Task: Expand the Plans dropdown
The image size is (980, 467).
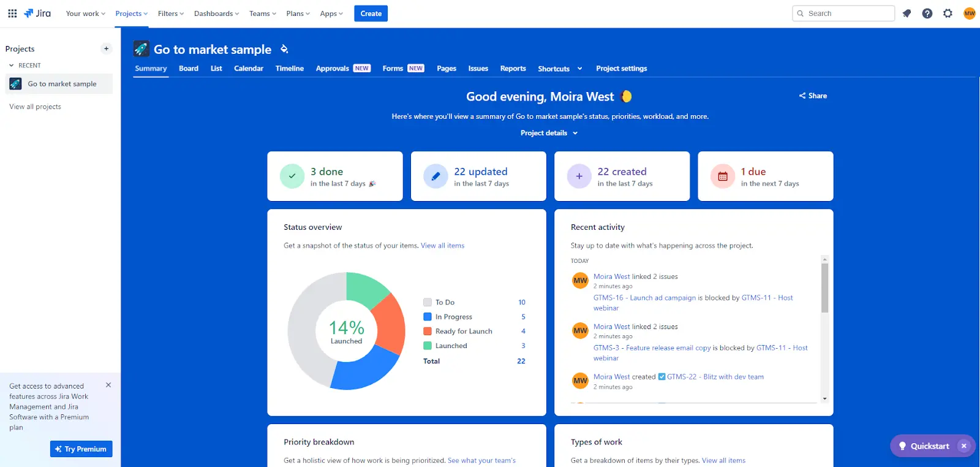Action: coord(298,13)
